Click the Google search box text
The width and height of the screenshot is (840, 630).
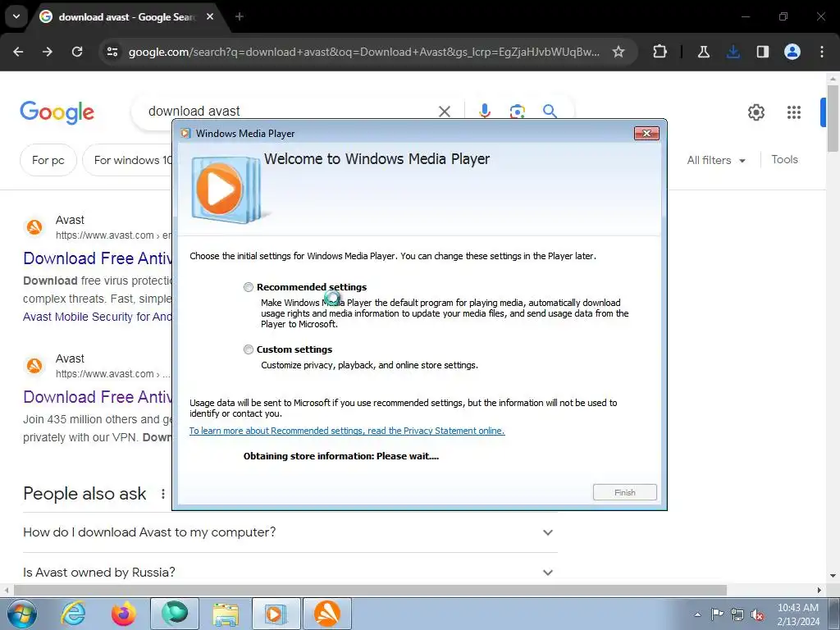tap(194, 111)
